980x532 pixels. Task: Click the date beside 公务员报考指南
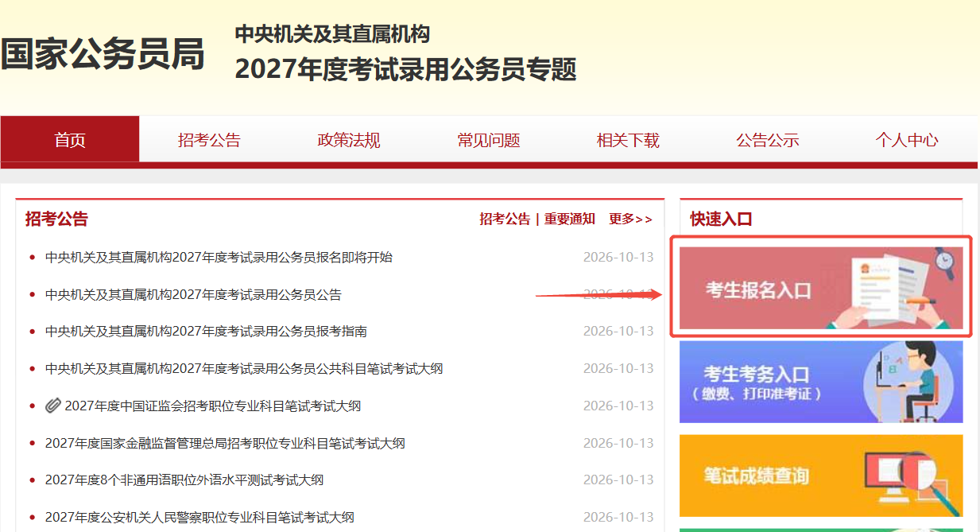click(x=618, y=331)
